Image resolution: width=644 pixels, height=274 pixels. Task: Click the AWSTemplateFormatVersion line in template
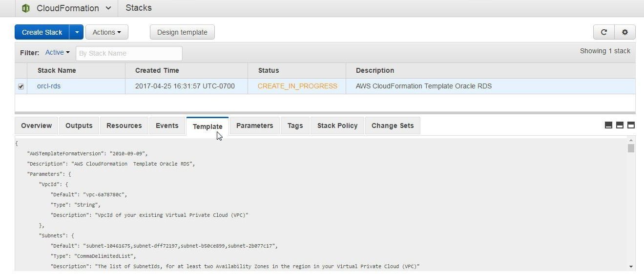coord(87,153)
